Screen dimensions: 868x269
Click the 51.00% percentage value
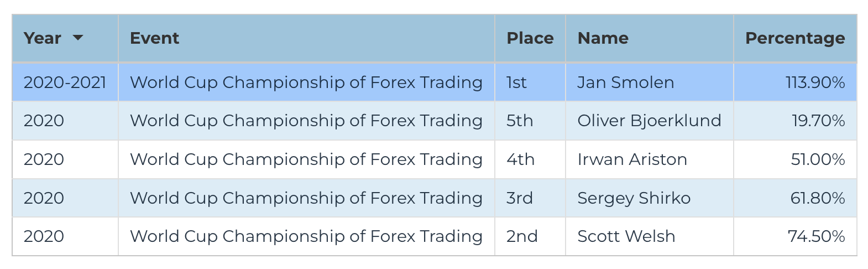818,159
